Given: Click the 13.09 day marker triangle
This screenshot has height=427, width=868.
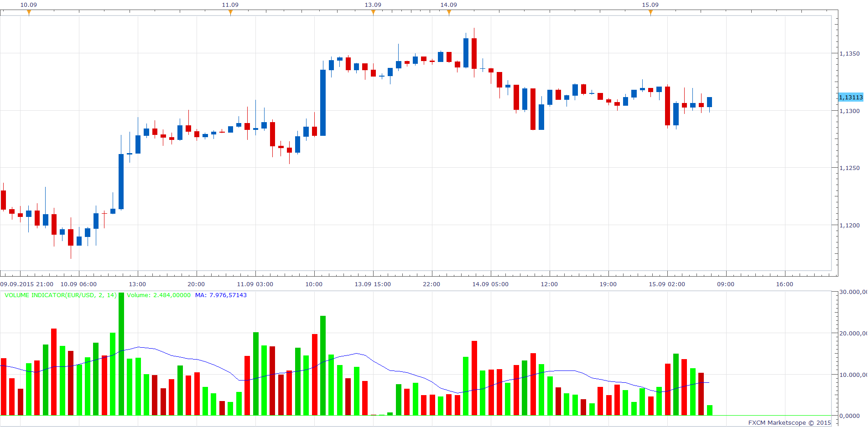Looking at the screenshot, I should pyautogui.click(x=373, y=13).
